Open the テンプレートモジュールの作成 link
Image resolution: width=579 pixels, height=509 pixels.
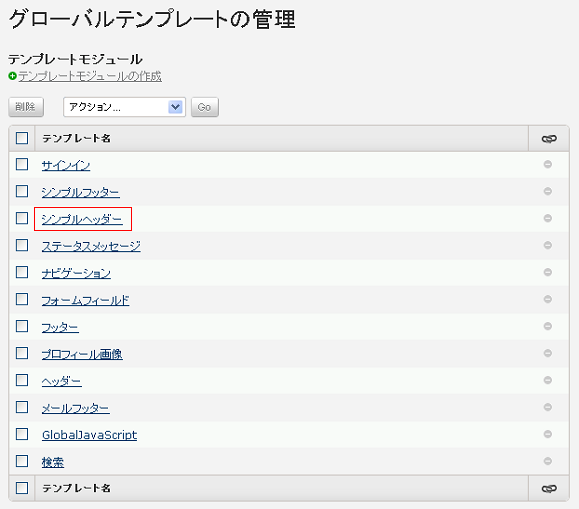click(90, 76)
